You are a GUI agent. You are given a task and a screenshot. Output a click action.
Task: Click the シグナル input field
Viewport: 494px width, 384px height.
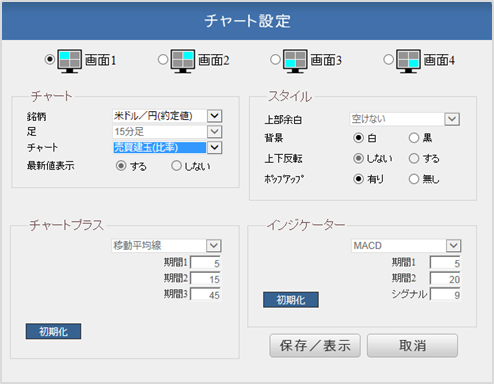(445, 294)
